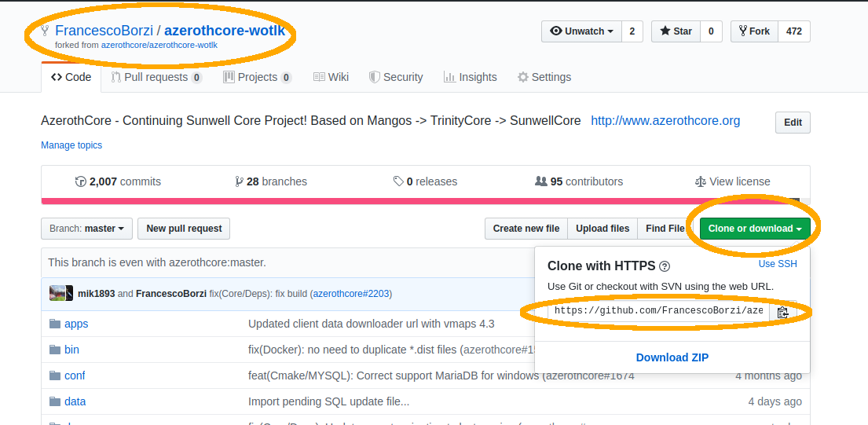Start a New pull request
868x425 pixels.
click(x=184, y=229)
